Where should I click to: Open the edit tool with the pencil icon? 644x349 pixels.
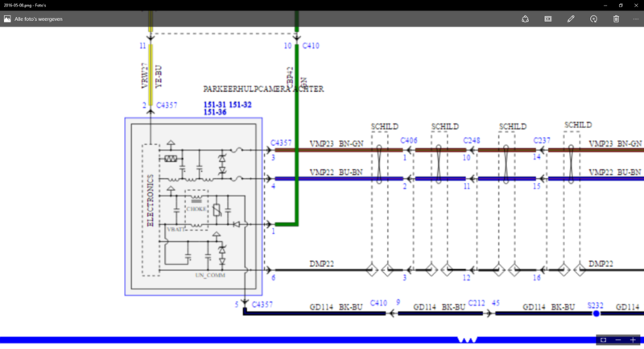point(571,18)
